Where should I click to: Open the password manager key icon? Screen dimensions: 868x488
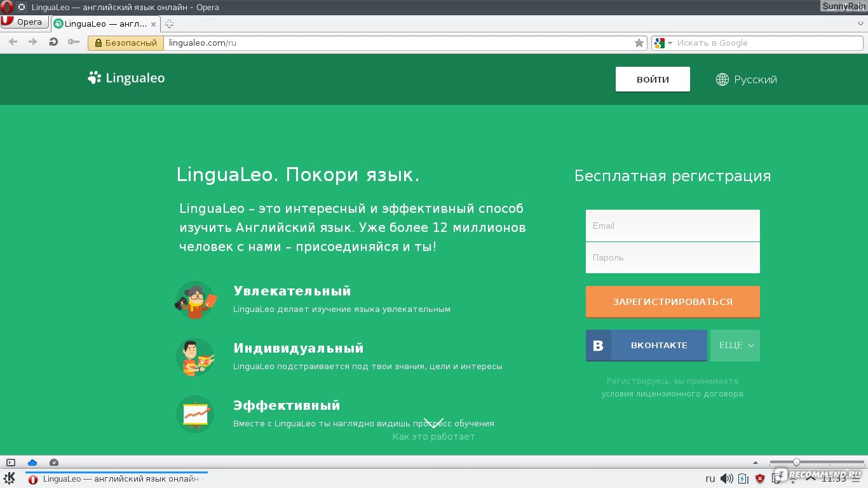click(x=74, y=43)
